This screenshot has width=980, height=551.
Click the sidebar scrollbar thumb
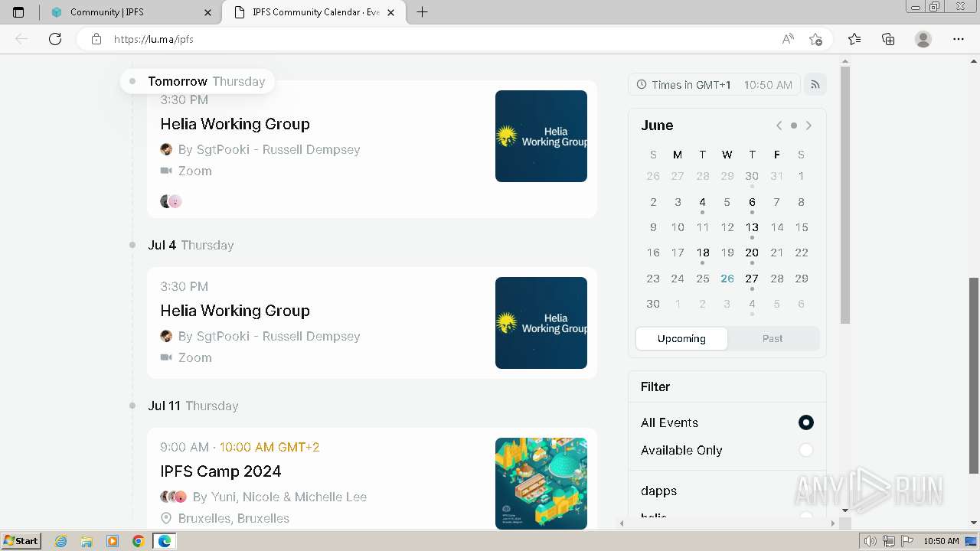[x=845, y=195]
